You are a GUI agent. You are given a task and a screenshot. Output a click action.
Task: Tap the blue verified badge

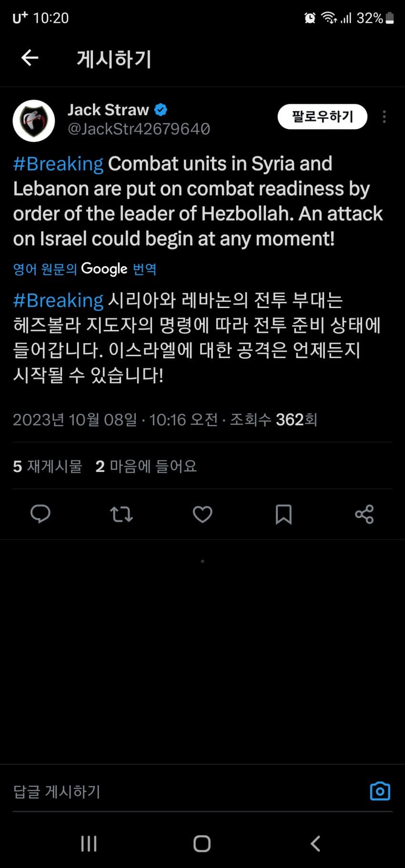[x=161, y=110]
